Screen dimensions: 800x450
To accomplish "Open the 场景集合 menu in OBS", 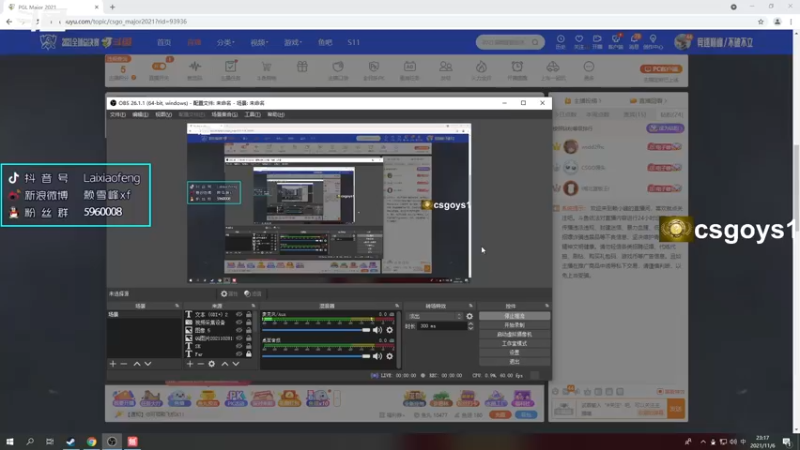I will point(224,115).
